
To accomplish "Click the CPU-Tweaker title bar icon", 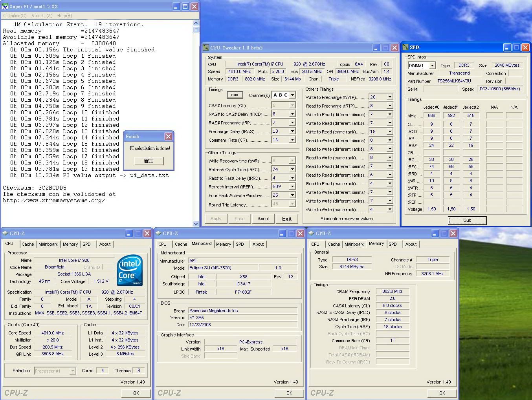I will click(x=206, y=47).
